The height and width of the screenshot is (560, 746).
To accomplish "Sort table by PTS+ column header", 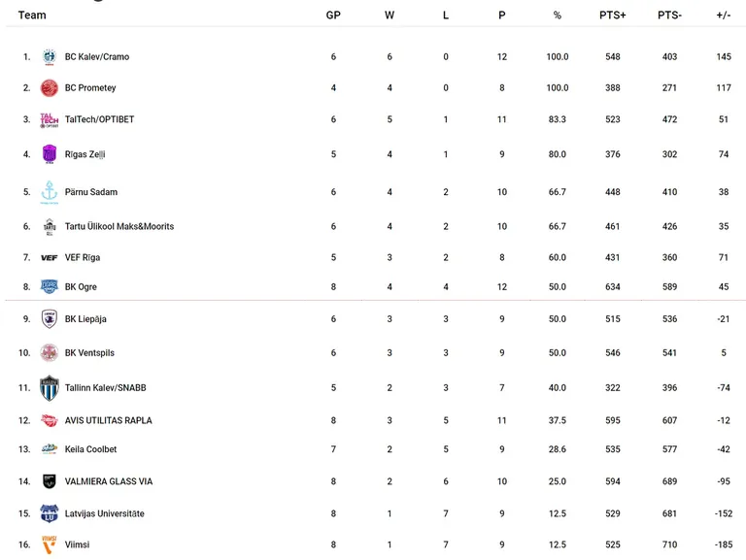I will pyautogui.click(x=612, y=16).
